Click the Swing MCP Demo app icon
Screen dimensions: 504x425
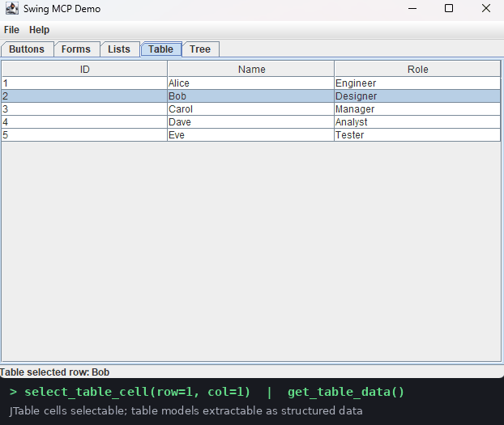pyautogui.click(x=12, y=9)
